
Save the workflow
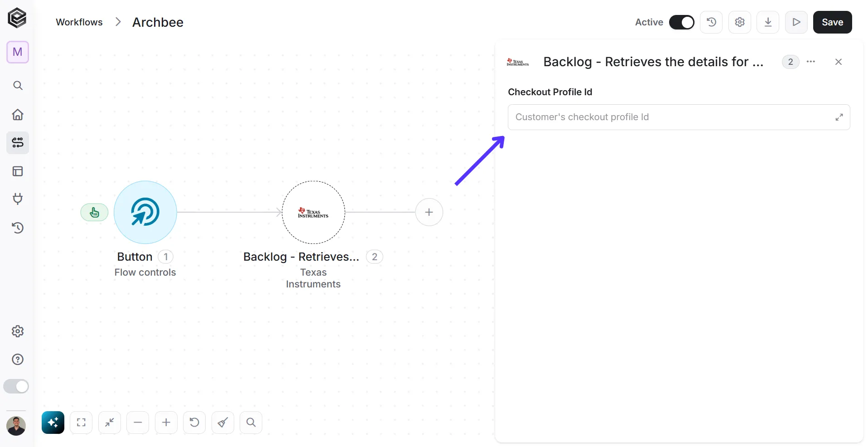pos(832,22)
